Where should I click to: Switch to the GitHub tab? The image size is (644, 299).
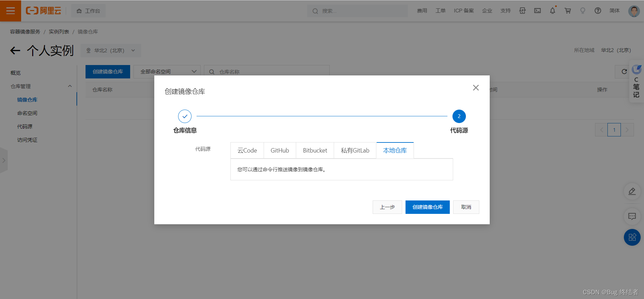point(280,151)
